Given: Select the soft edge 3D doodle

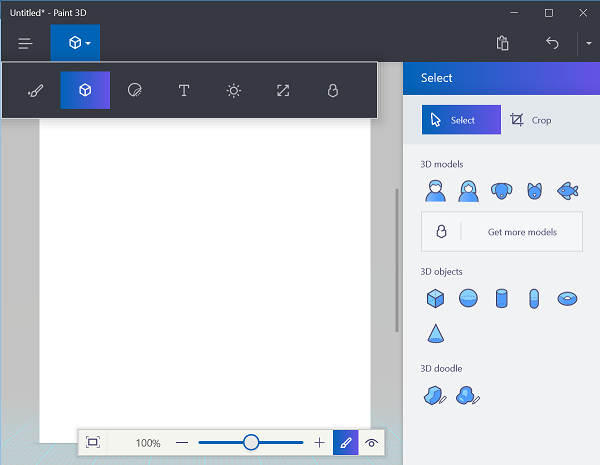Looking at the screenshot, I should pos(468,395).
